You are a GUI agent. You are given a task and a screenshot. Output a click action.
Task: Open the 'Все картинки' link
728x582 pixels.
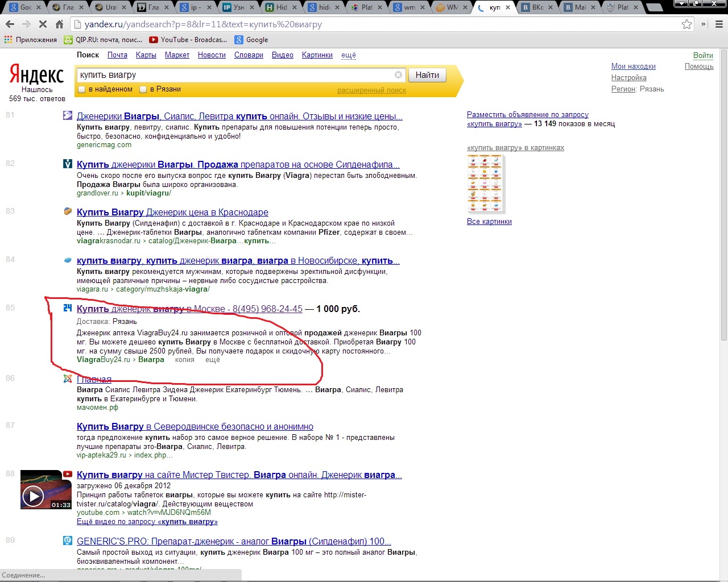tap(489, 222)
